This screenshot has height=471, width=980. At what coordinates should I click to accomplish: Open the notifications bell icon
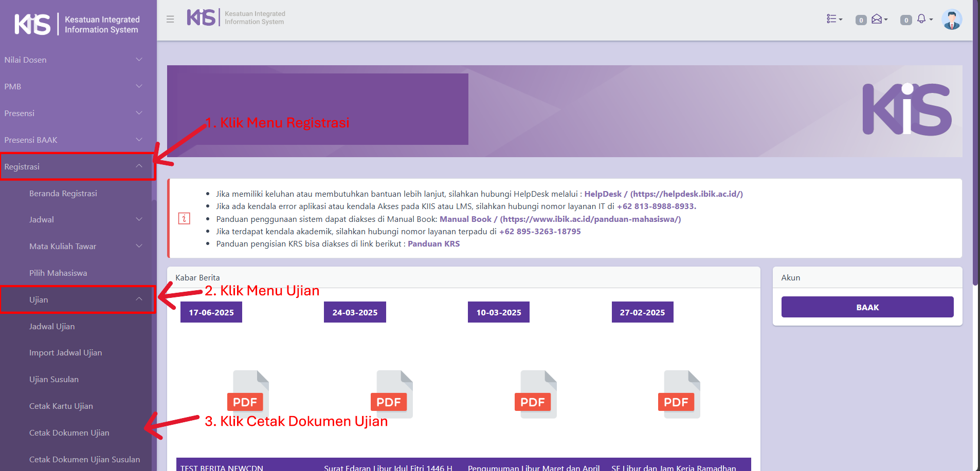921,19
